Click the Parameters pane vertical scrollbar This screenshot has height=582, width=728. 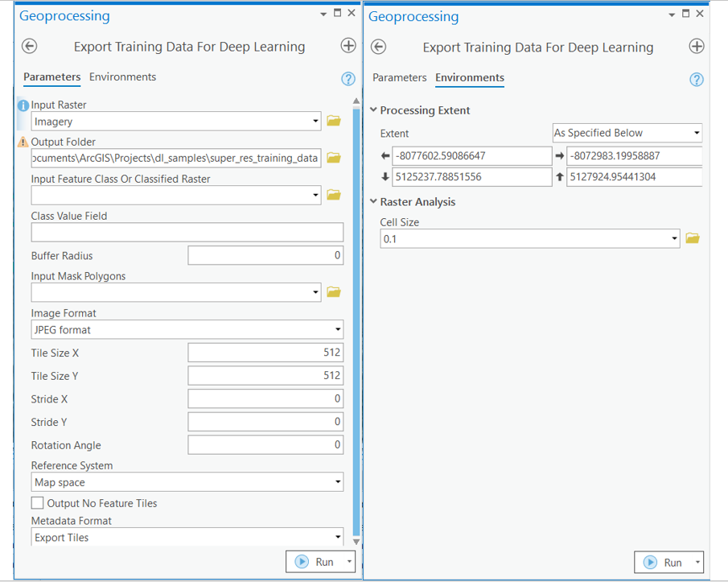356,322
